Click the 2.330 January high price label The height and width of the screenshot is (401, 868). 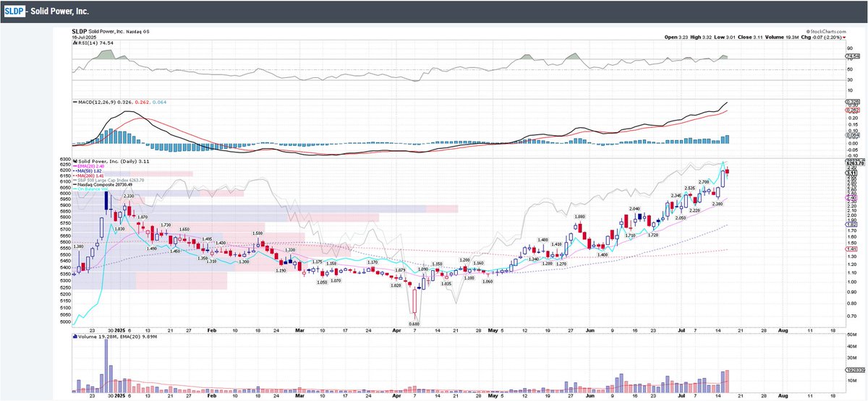coord(129,197)
